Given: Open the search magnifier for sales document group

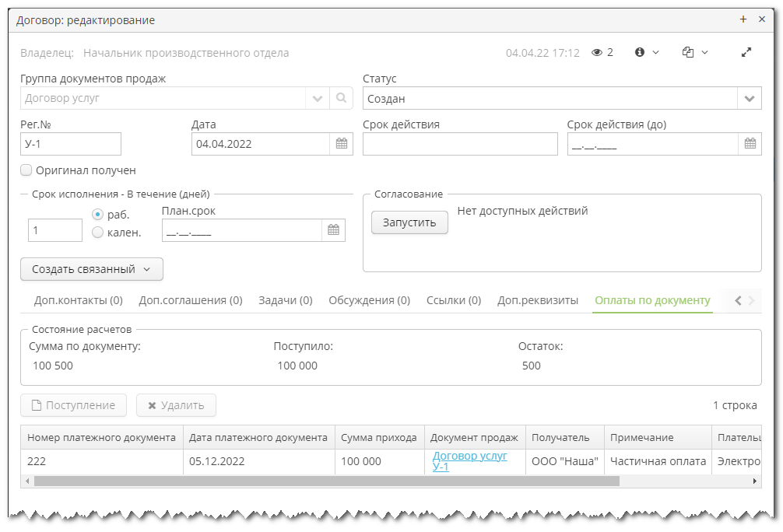Looking at the screenshot, I should click(341, 98).
